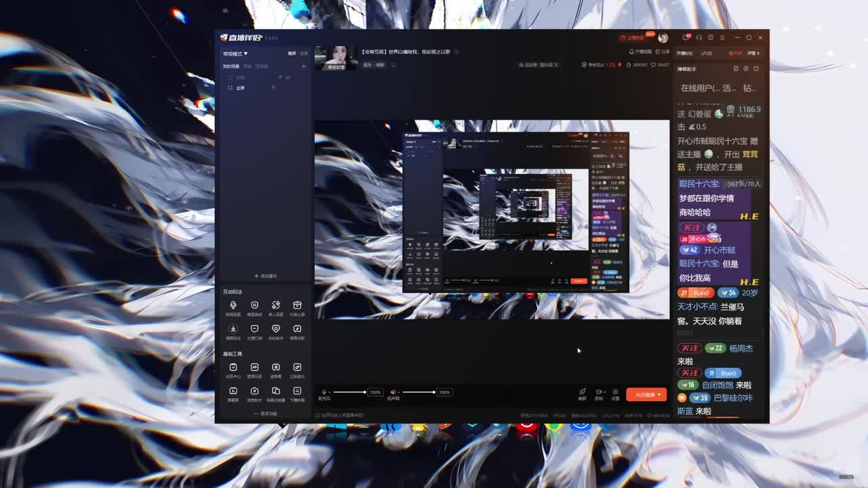Click the microphone 100% volume field
The width and height of the screenshot is (868, 488).
coord(375,392)
